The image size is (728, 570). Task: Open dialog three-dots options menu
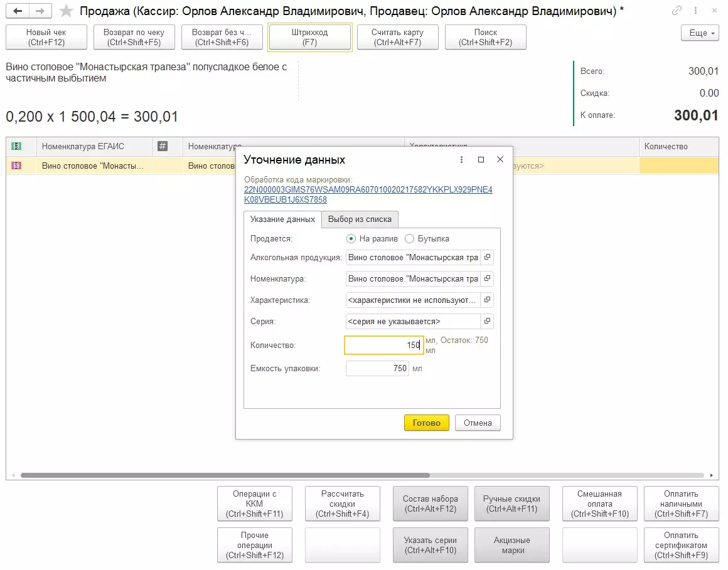(x=461, y=159)
